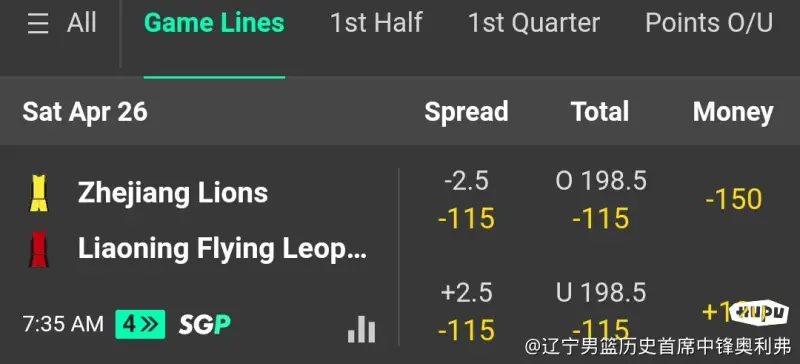Screen dimensions: 800x364
Task: Select Liaoning +2.5 spread bet
Action: (466, 311)
